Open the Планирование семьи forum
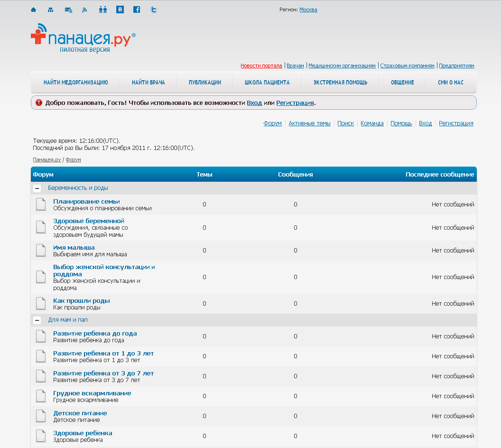Image resolution: width=501 pixels, height=448 pixels. (87, 201)
